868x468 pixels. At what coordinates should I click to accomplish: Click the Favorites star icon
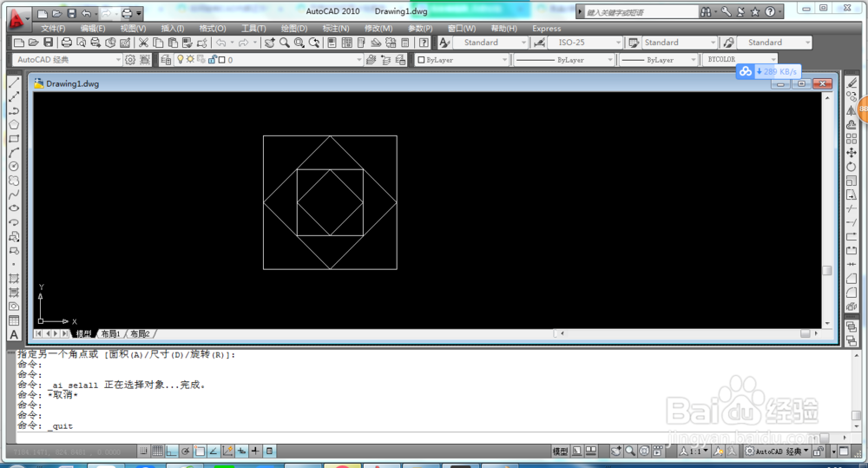(755, 11)
